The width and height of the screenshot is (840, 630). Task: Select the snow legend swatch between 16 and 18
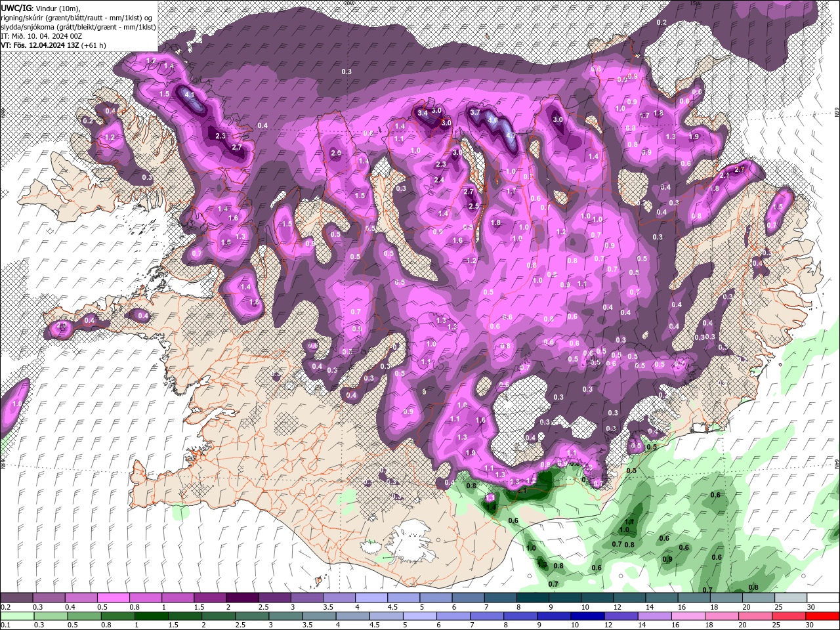(693, 598)
